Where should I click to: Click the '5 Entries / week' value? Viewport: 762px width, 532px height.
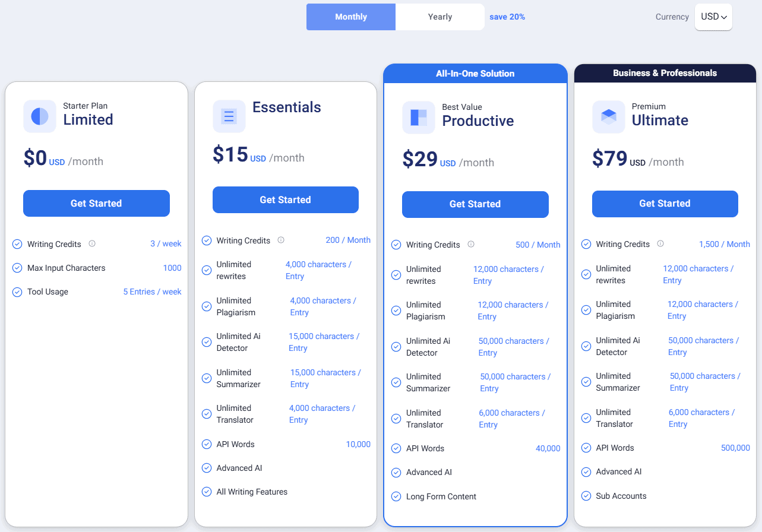153,292
